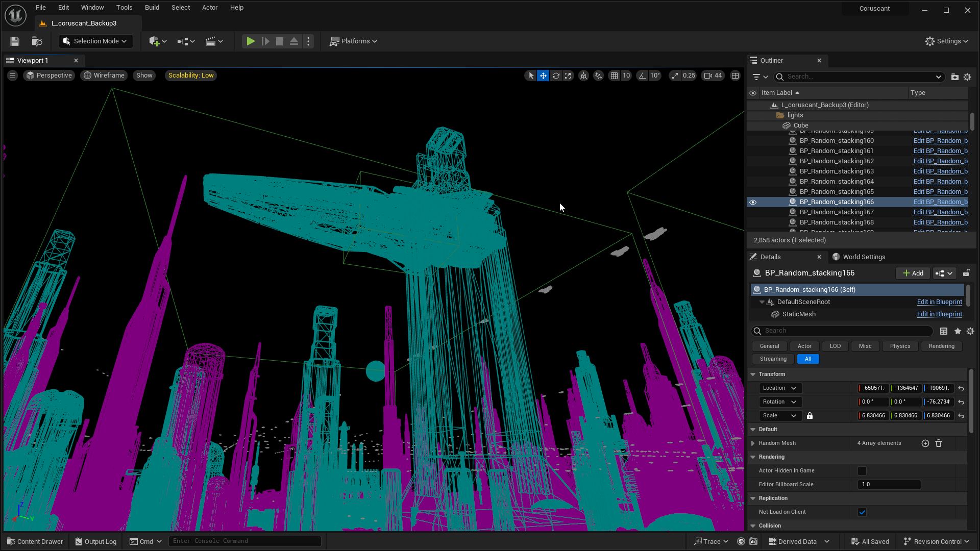
Task: Save the current level with the floppy disk icon
Action: point(15,41)
